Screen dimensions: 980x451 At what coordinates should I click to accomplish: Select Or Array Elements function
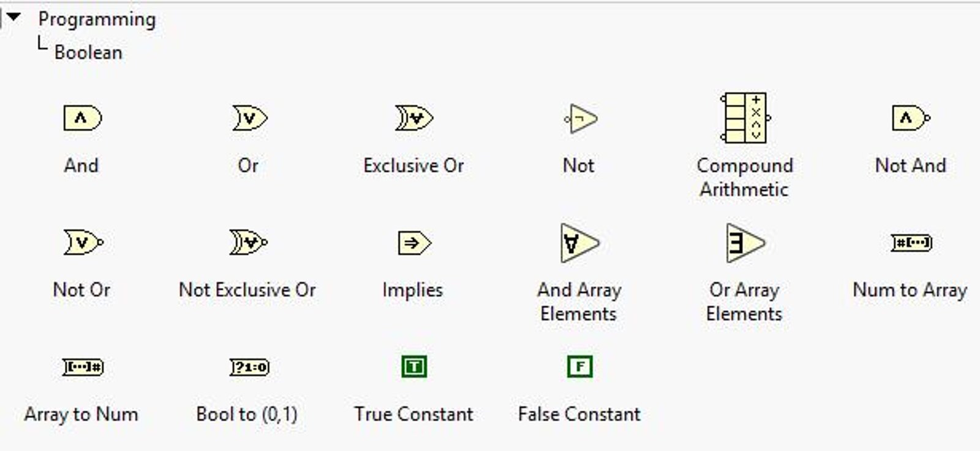(x=745, y=243)
